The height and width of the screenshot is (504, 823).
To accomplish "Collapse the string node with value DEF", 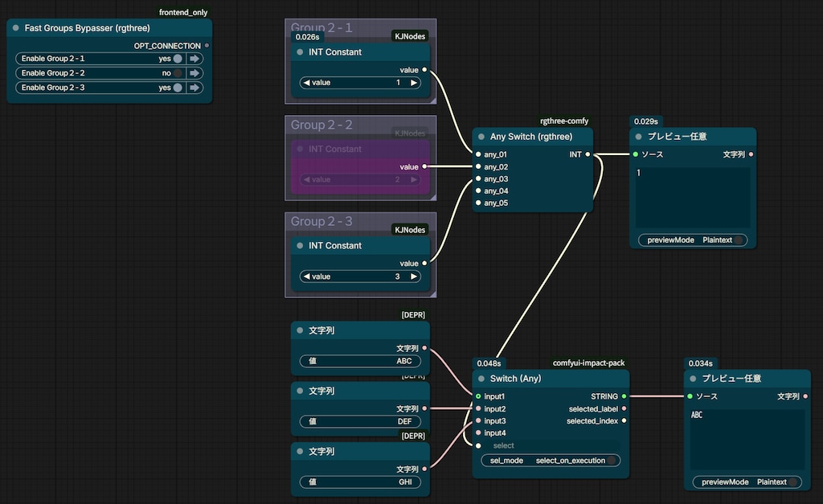I will point(300,391).
